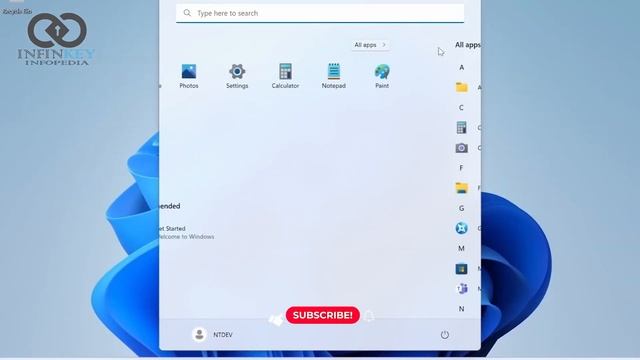Open the Settings app
640x360 pixels.
point(237,76)
